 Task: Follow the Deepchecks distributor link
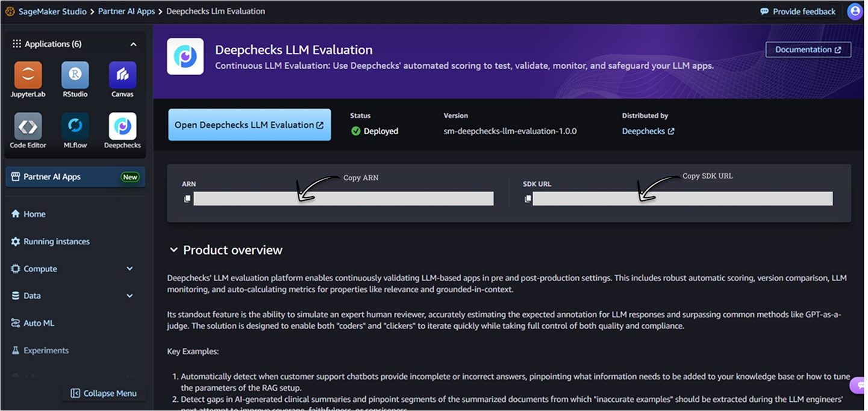[648, 131]
